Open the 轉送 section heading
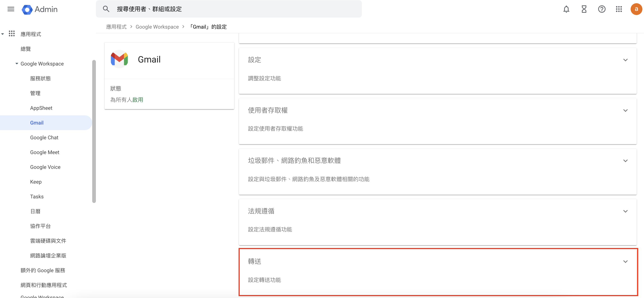This screenshot has width=644, height=298. pos(254,261)
